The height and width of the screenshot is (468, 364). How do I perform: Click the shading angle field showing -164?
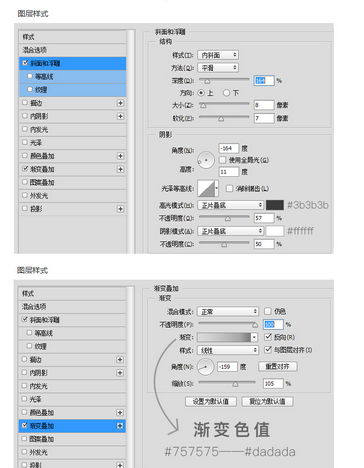[229, 148]
